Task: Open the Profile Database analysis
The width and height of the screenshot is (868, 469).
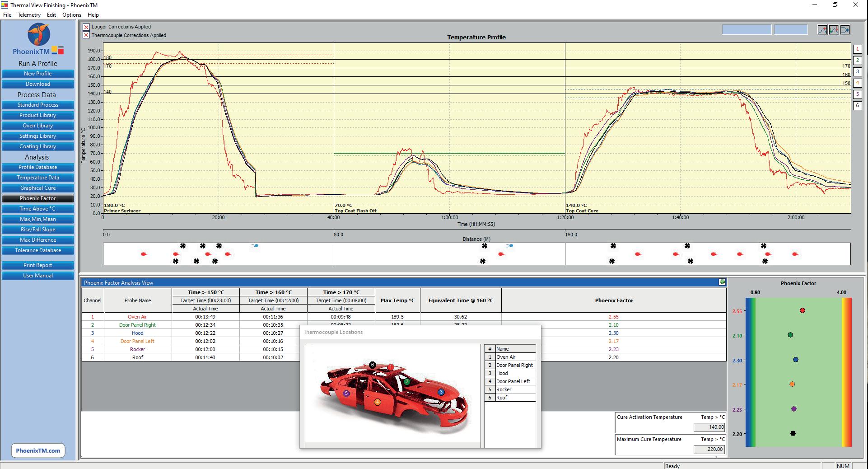Action: pos(38,167)
